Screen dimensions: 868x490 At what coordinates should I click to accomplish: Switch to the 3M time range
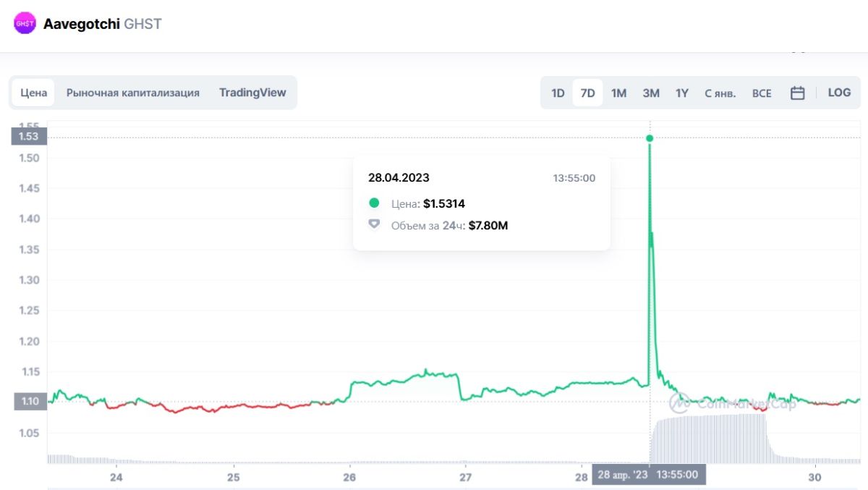click(x=651, y=93)
